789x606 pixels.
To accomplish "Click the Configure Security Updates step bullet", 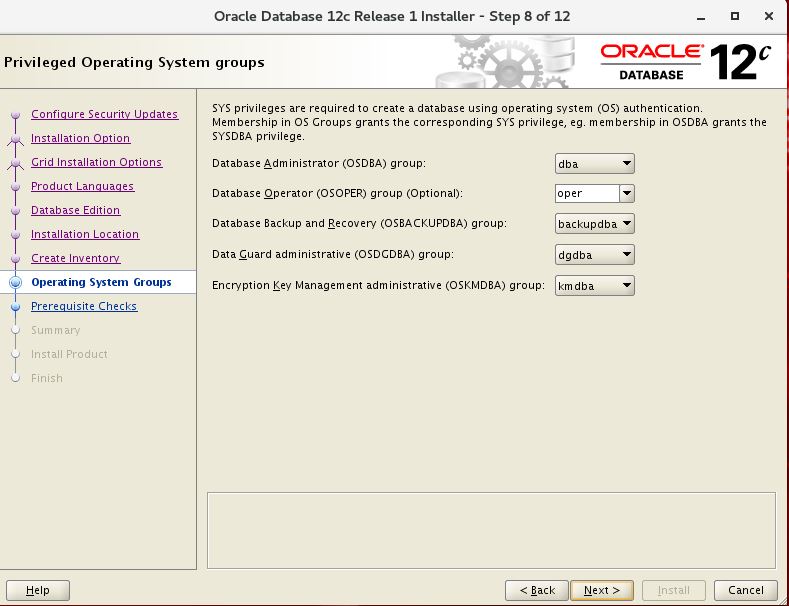I will point(16,115).
